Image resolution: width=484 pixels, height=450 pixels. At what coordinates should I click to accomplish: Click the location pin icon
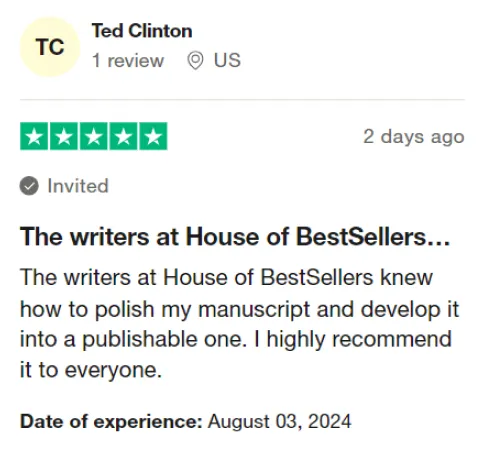[x=195, y=60]
